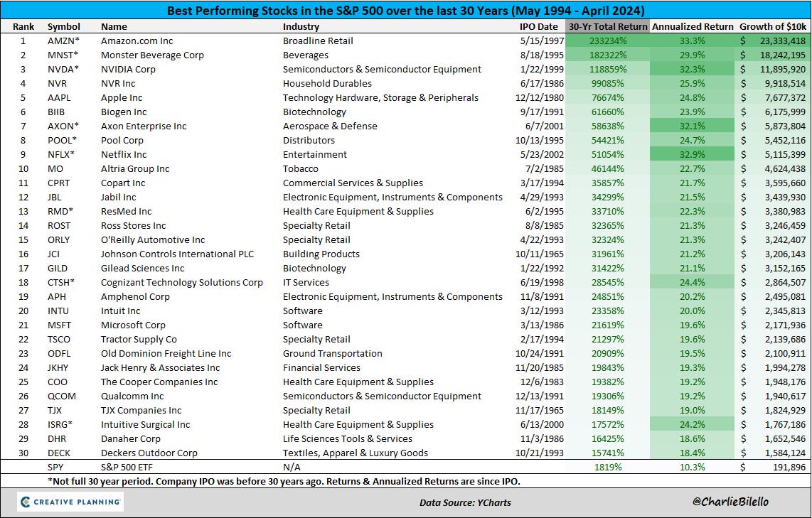Click the 233234% total return cell
The image size is (812, 518).
click(x=608, y=41)
